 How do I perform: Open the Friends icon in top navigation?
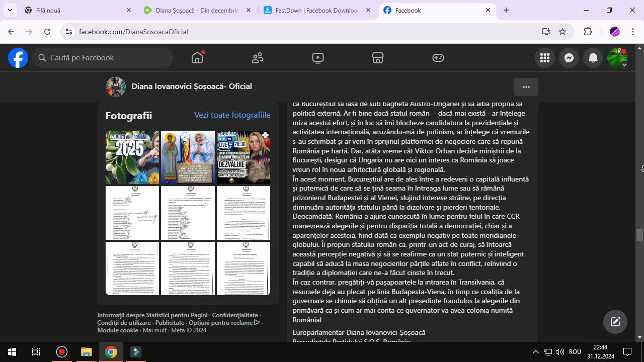(x=258, y=58)
